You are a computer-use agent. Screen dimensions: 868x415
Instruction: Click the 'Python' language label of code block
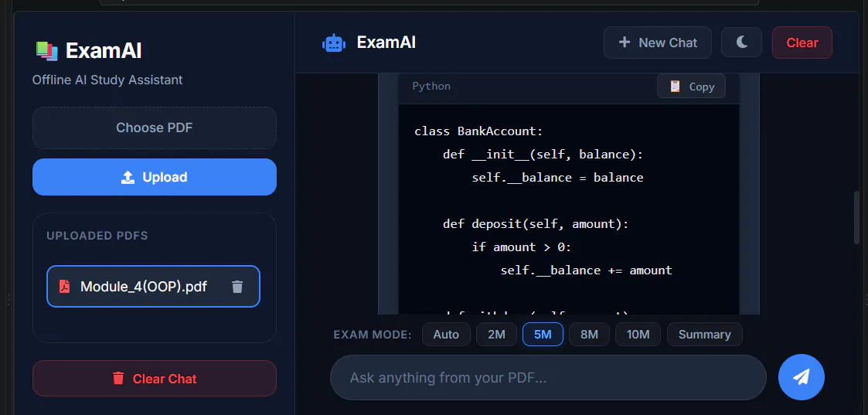pyautogui.click(x=431, y=87)
